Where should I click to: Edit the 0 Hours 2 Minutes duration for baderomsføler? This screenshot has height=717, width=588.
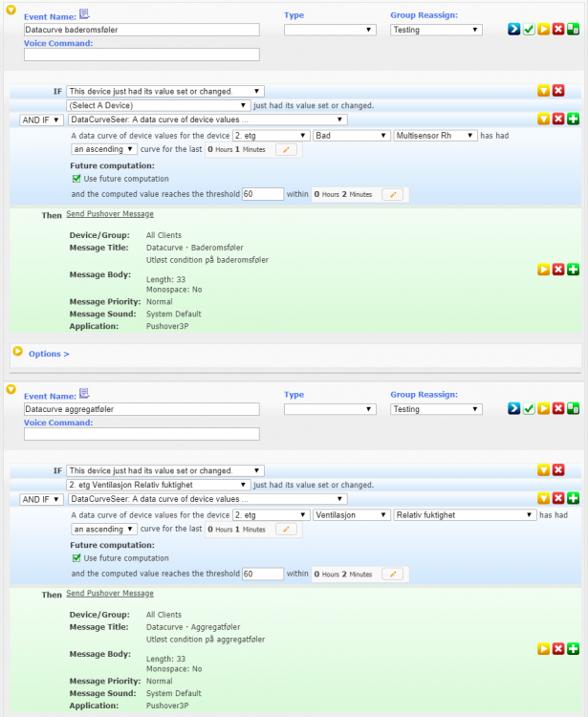(392, 194)
